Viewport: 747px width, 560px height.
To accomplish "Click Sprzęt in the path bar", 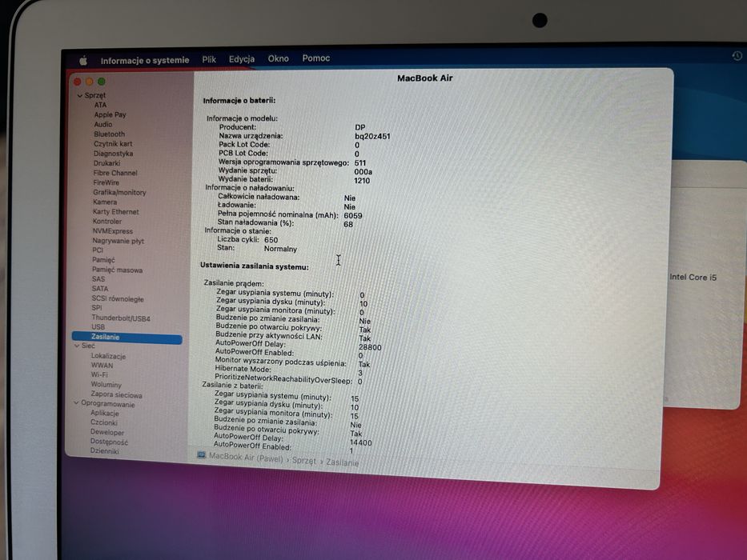I will point(304,461).
